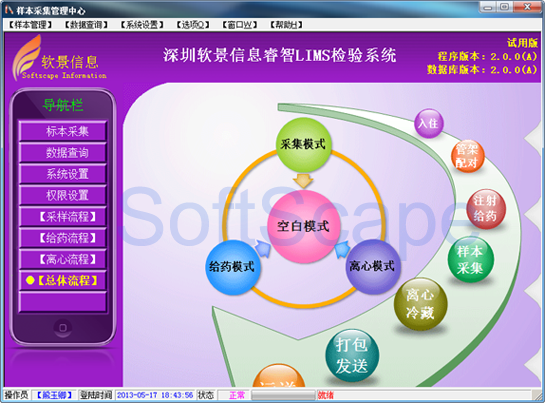Switch to 【采样流程】 in navigation bar
This screenshot has width=545, height=403.
[63, 217]
